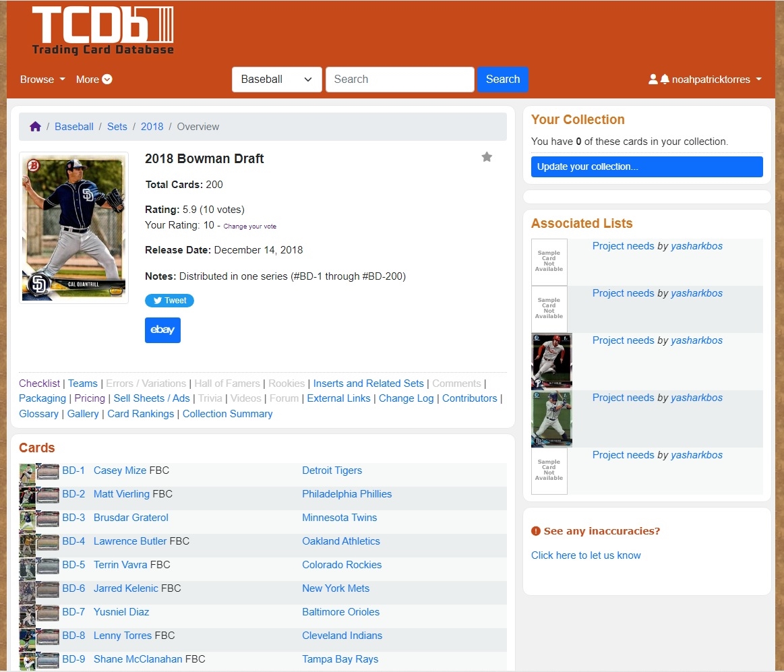Click the eBay button
The image size is (784, 672).
pyautogui.click(x=162, y=330)
